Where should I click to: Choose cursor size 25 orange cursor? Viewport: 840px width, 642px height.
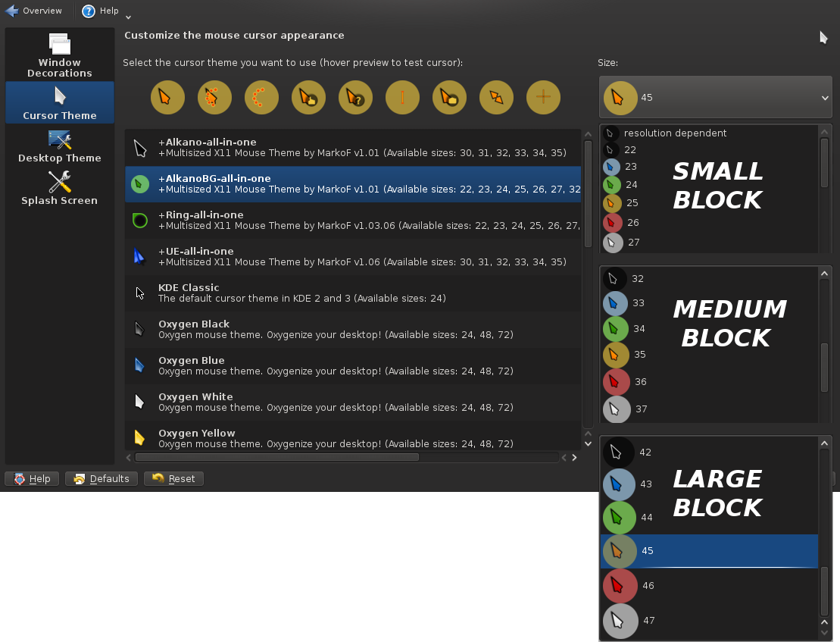tap(709, 202)
